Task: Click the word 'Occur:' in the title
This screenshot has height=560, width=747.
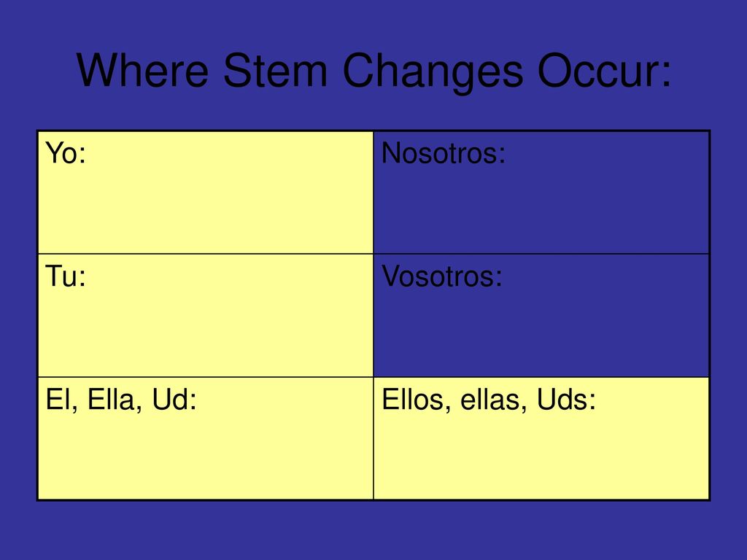Action: [x=605, y=71]
